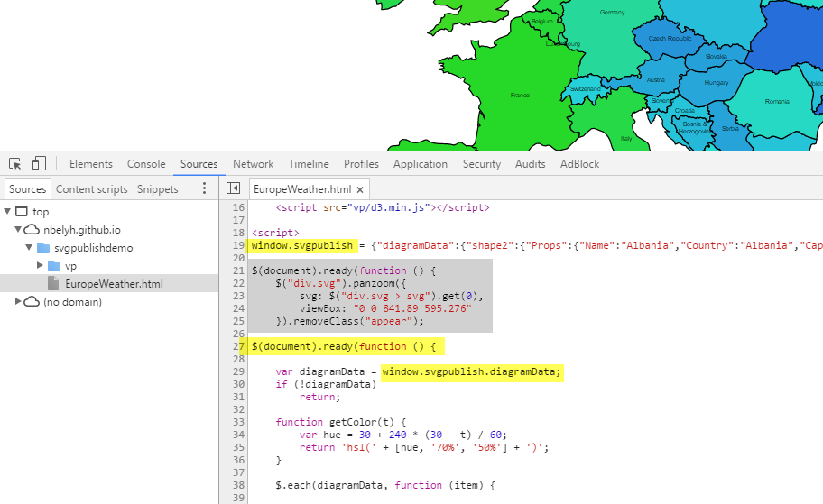This screenshot has height=504, width=823.
Task: Click Slovakia on the map
Action: point(716,56)
